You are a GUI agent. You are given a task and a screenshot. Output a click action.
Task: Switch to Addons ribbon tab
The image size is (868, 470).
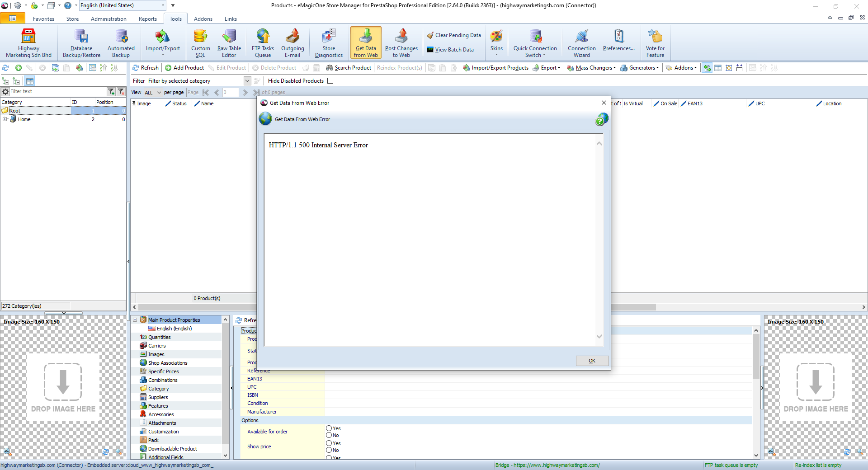click(203, 19)
